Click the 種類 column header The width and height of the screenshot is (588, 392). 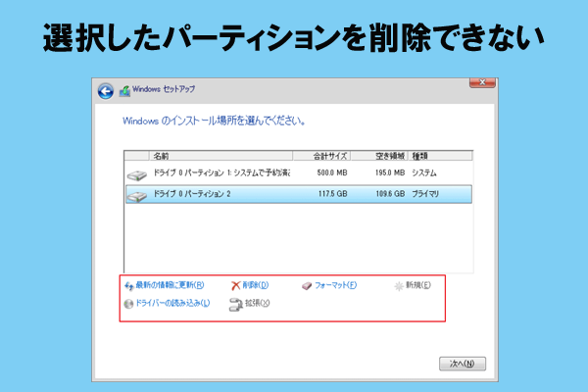point(440,156)
